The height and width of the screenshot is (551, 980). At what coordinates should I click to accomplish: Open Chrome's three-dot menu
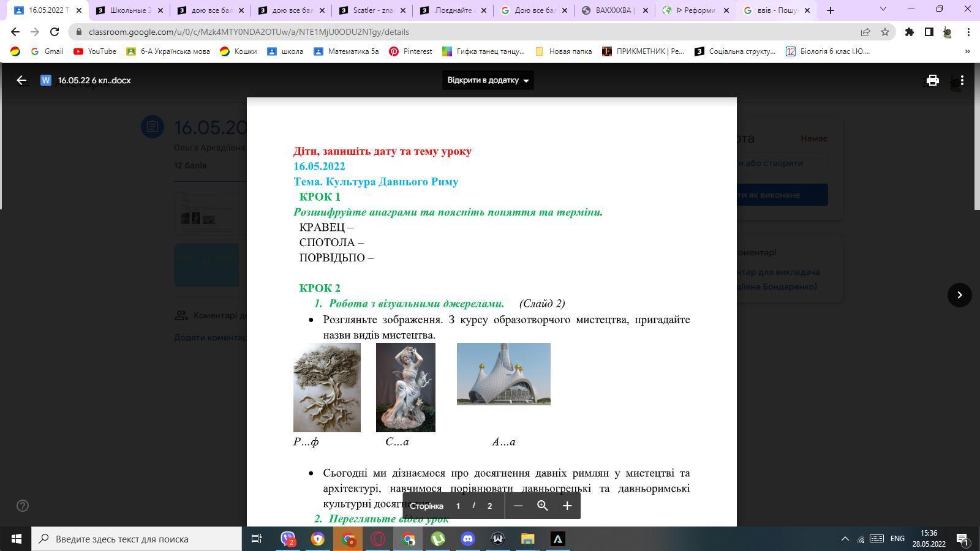tap(968, 32)
